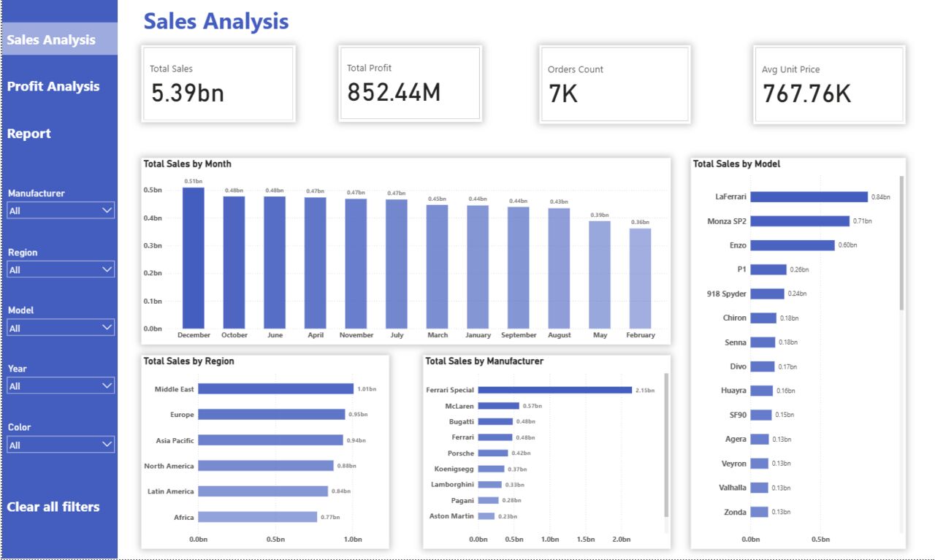This screenshot has width=935, height=560.
Task: Click the April sales bar
Action: pyautogui.click(x=316, y=263)
